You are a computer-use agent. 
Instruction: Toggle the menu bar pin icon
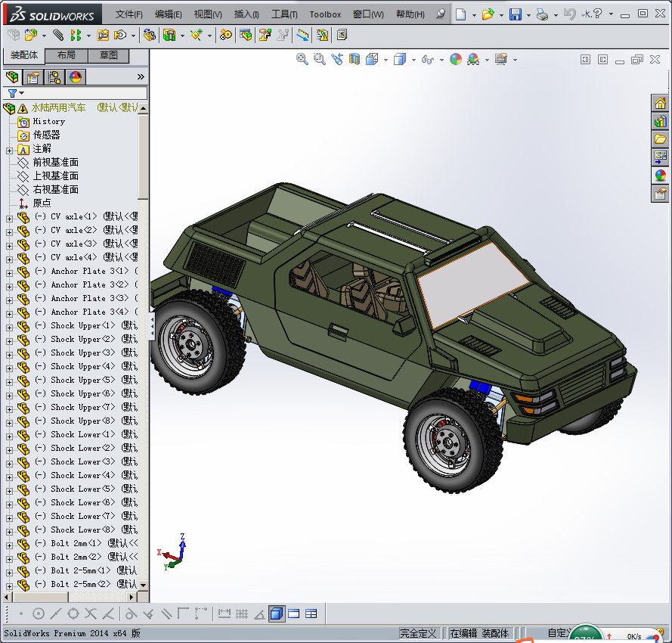440,14
